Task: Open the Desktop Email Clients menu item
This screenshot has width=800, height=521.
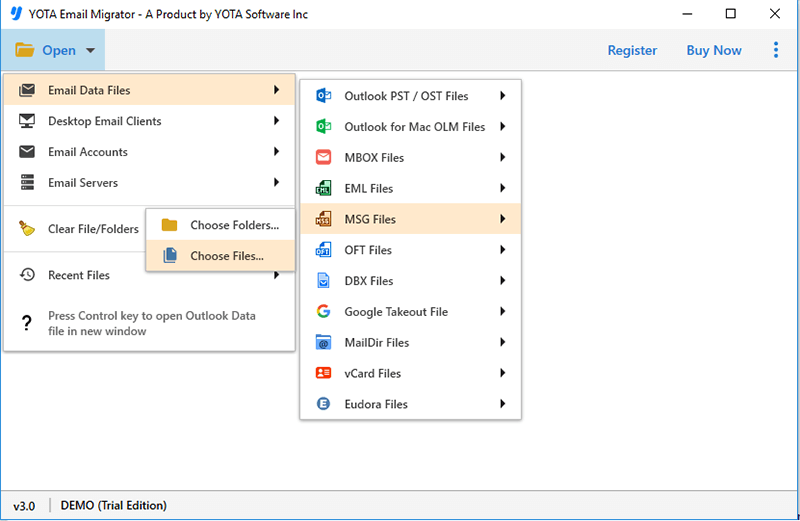Action: pyautogui.click(x=149, y=121)
